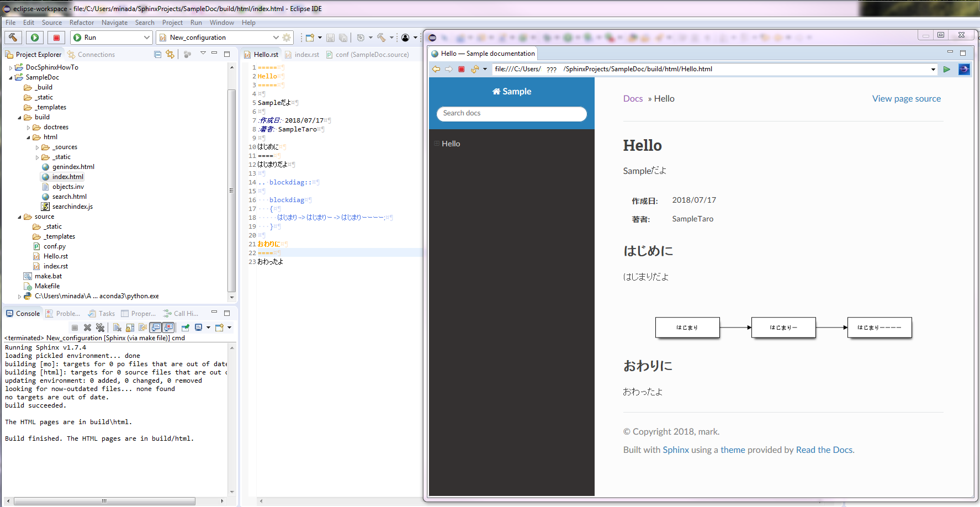Launch with the green Run button
The width and height of the screenshot is (980, 507).
35,37
